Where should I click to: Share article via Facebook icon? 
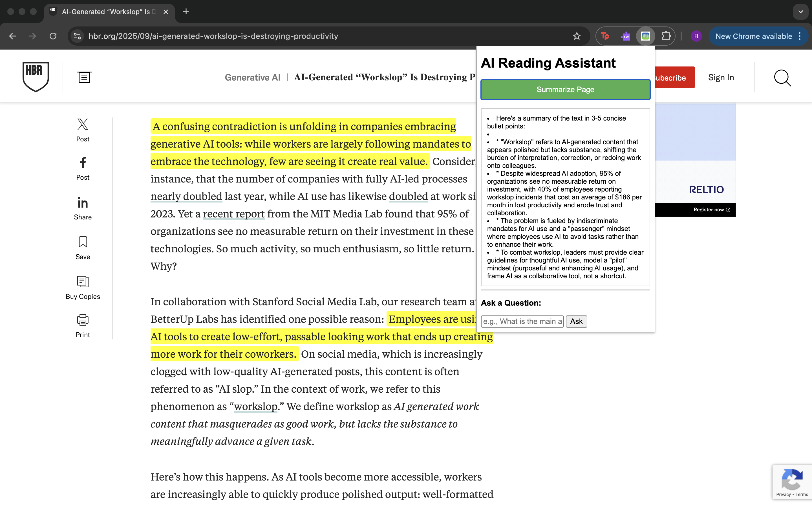point(83,163)
